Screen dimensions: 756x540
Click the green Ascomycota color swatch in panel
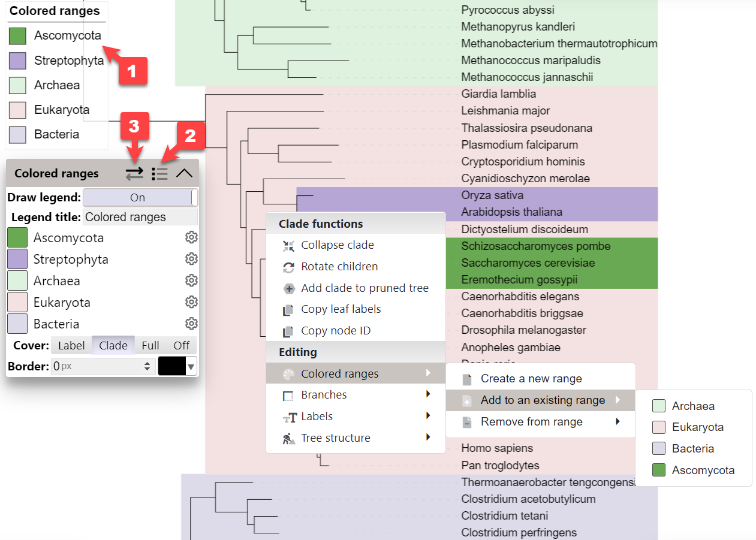17,238
